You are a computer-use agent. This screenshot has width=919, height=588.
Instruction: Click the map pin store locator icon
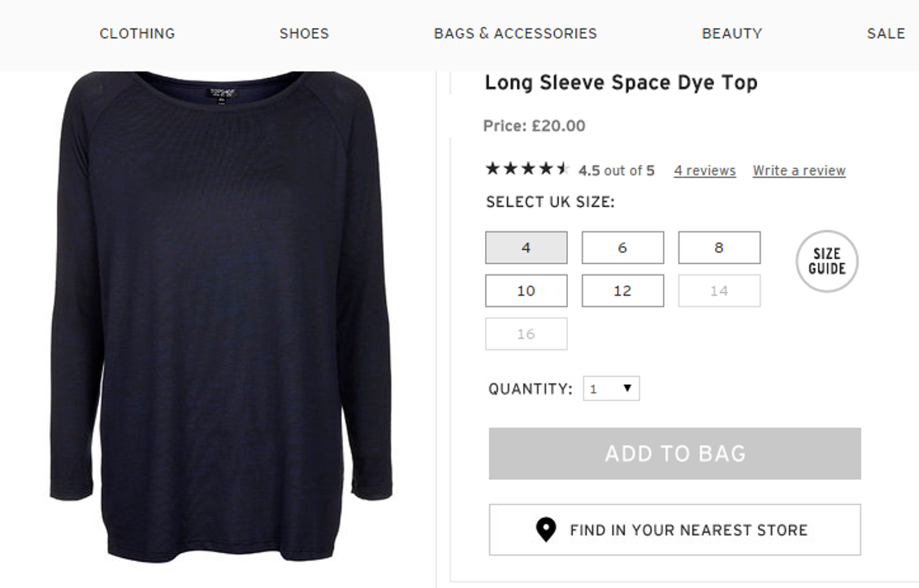tap(546, 530)
